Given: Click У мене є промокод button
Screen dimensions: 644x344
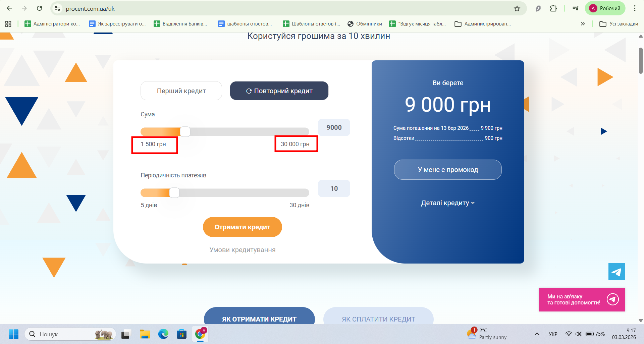Looking at the screenshot, I should (448, 170).
